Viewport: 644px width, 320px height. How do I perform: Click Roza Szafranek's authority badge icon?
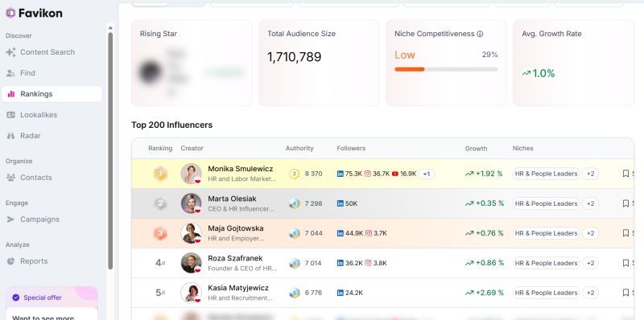tap(294, 263)
